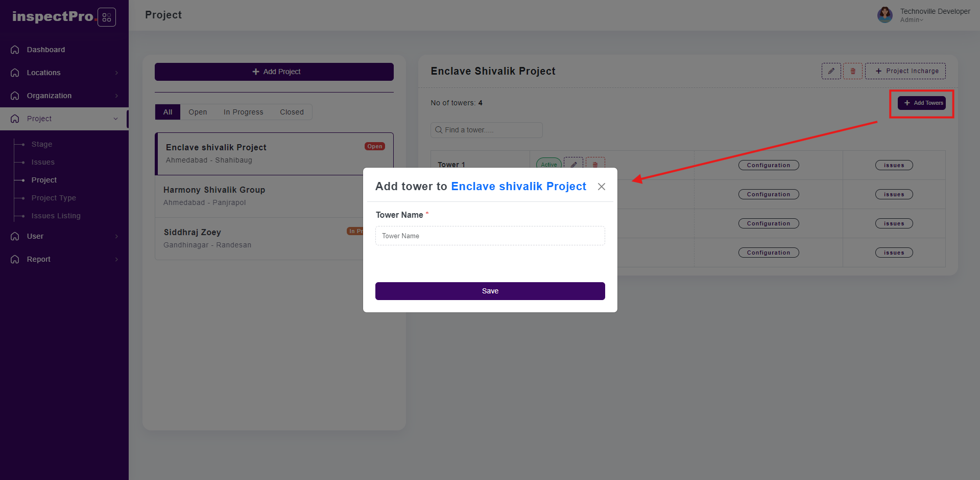This screenshot has width=980, height=480.
Task: Switch to the In Progress filter tab
Action: 243,112
